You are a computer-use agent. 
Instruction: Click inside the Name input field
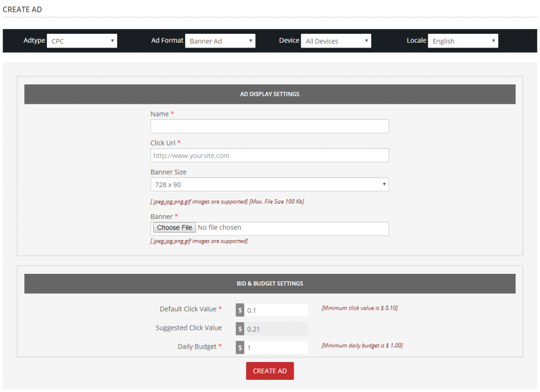pos(269,126)
